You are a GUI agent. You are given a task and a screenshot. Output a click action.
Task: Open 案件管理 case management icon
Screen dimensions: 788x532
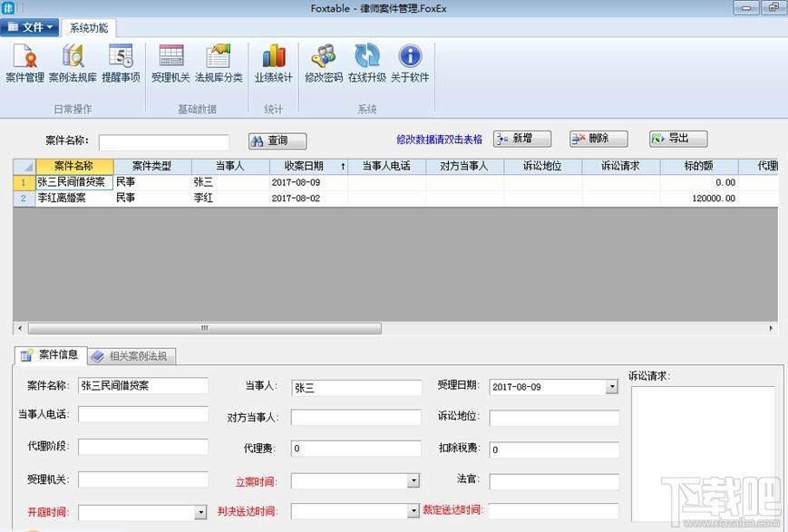[24, 63]
